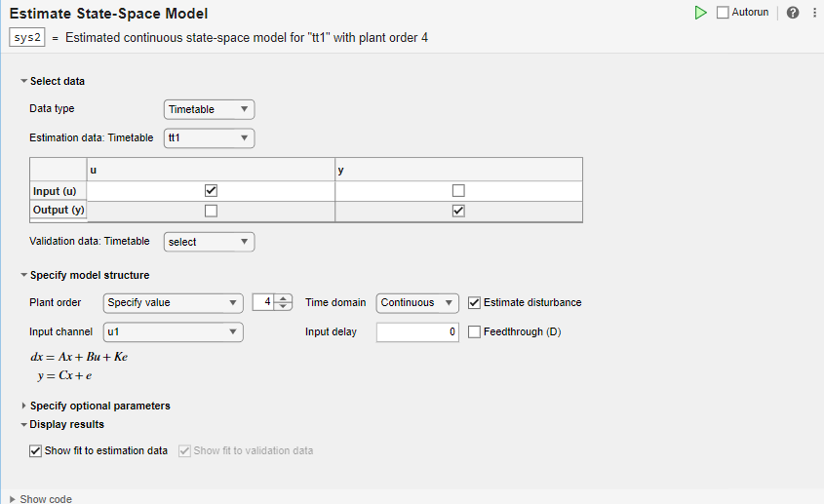This screenshot has height=504, width=824.
Task: Open the help icon for this task
Action: pos(793,13)
